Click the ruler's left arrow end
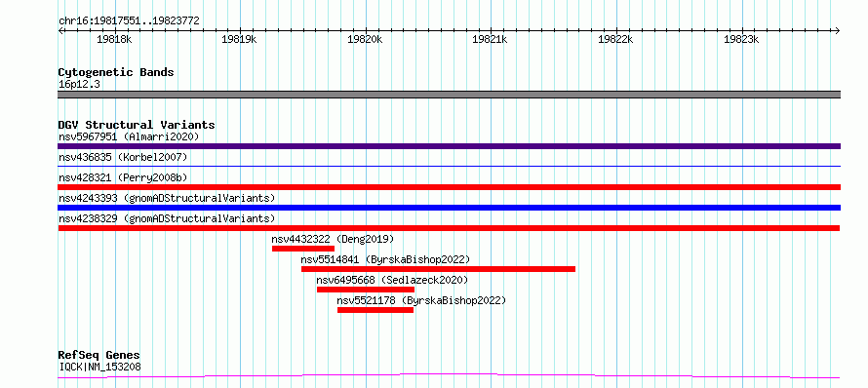 60,30
